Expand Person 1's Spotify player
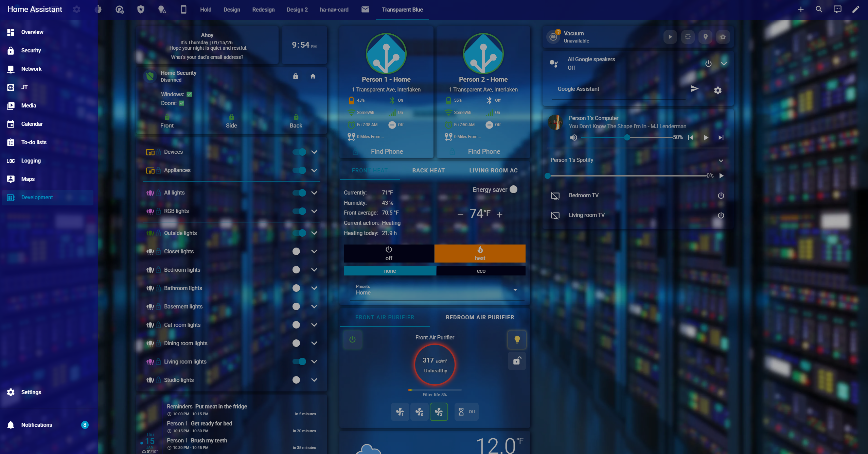Image resolution: width=868 pixels, height=454 pixels. coord(721,160)
